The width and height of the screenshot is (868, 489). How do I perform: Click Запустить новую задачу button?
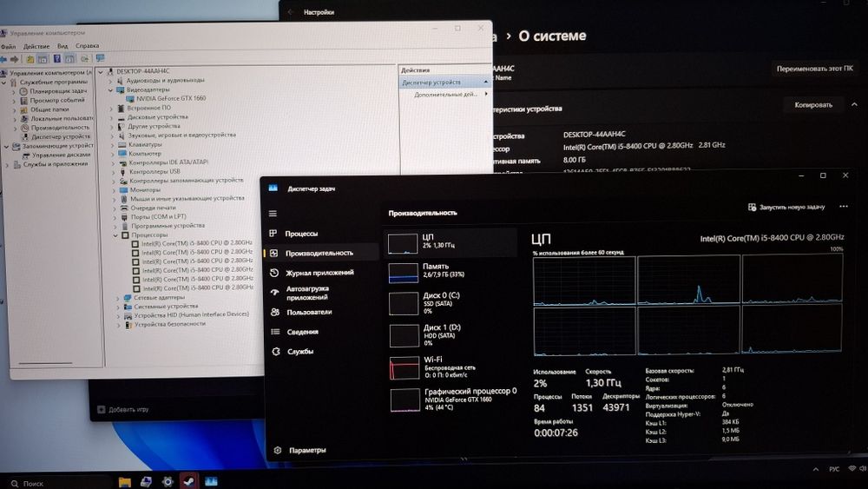tap(786, 207)
